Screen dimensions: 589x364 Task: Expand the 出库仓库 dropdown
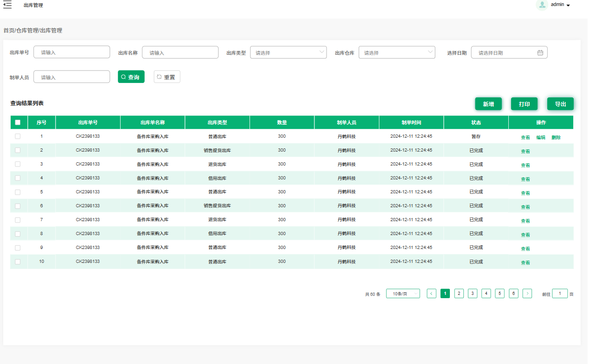pyautogui.click(x=397, y=52)
